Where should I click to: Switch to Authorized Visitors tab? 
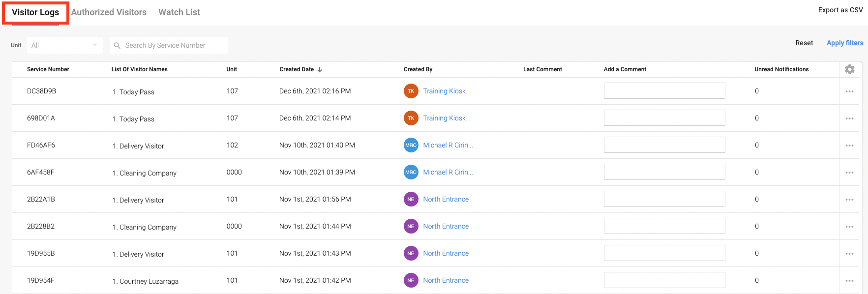point(109,12)
